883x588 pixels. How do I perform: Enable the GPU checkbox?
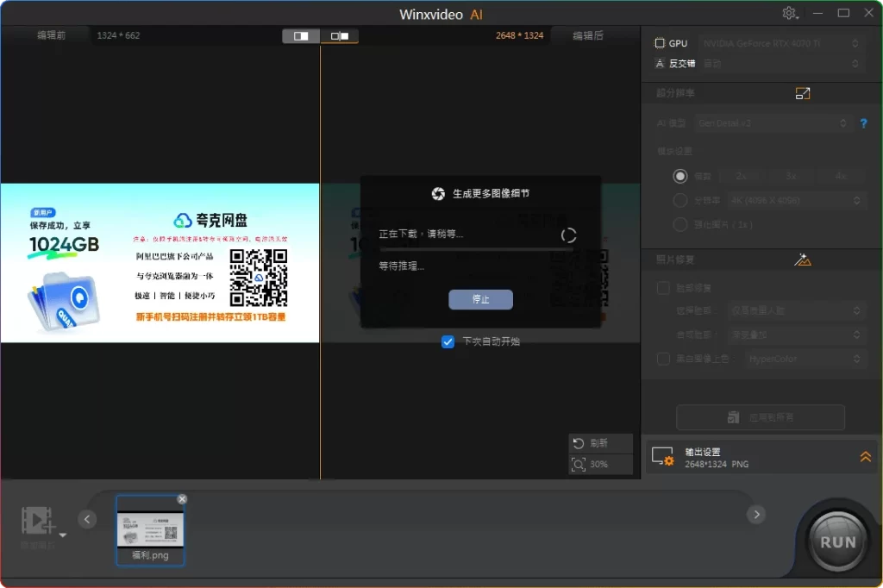[x=660, y=43]
